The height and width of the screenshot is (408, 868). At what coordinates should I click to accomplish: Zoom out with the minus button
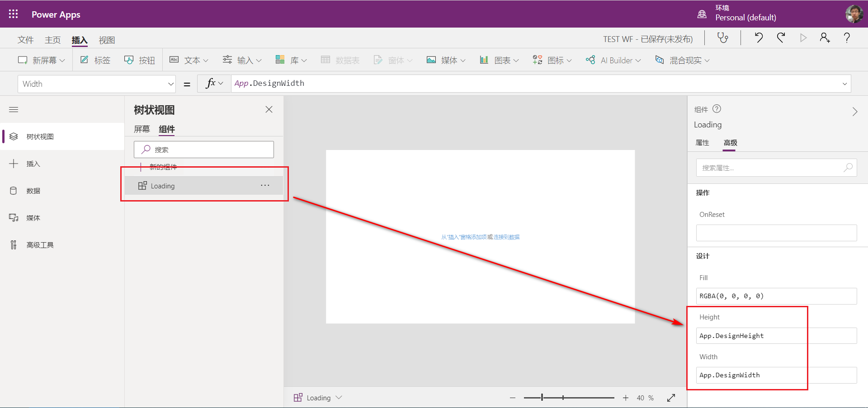tap(513, 398)
